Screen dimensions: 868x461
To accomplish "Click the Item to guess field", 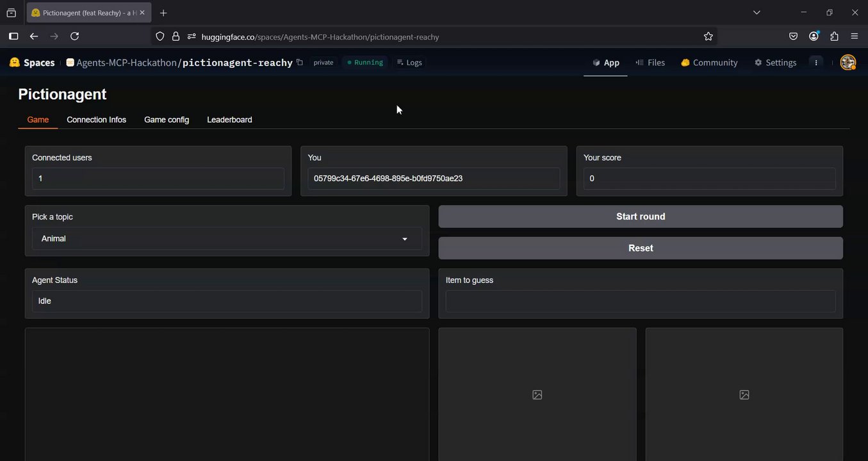I will 641,301.
